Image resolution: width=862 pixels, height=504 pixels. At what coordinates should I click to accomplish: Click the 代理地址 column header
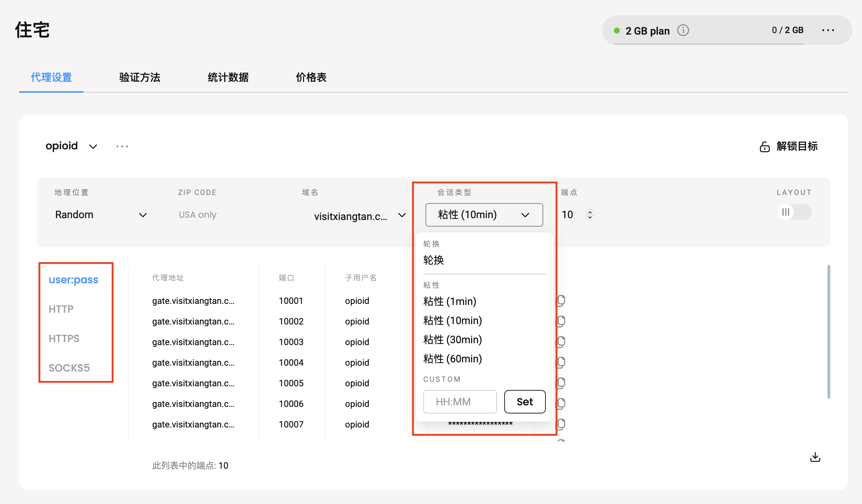168,278
